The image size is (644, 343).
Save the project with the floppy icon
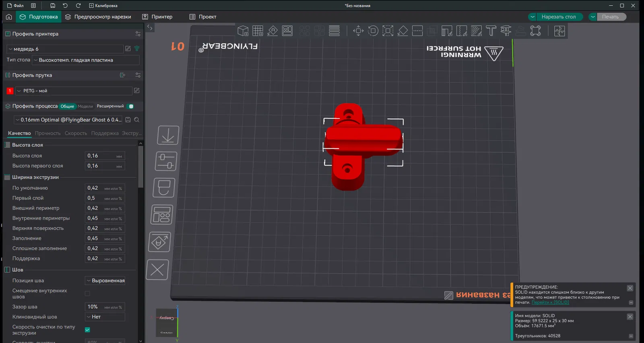[x=53, y=6]
